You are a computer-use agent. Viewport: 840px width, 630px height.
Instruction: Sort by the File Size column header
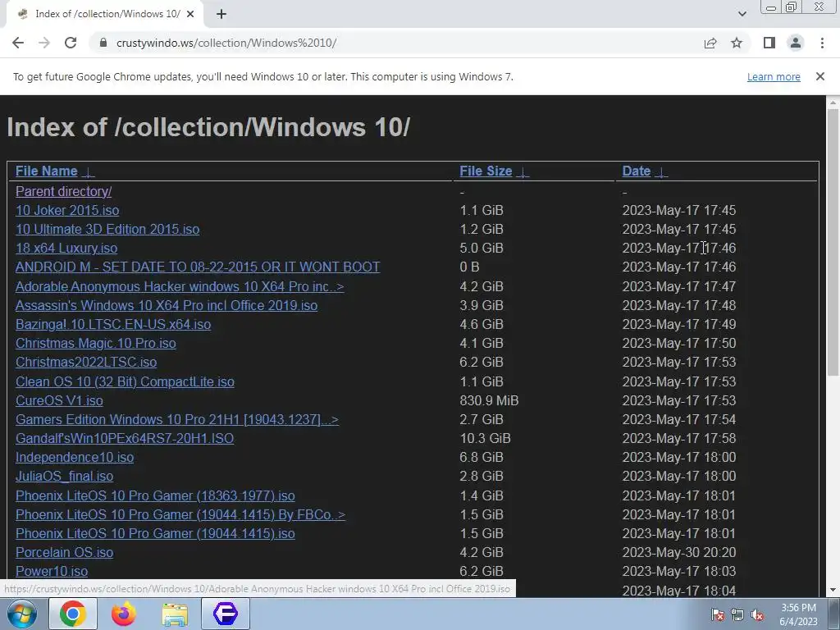[486, 171]
